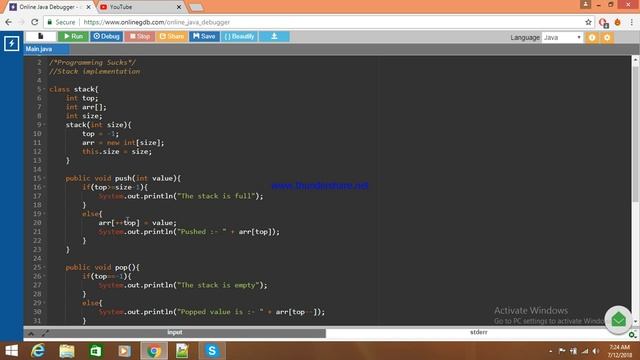Collapse the console panel with the chevron icon
This screenshot has height=360, width=640.
pos(31,334)
